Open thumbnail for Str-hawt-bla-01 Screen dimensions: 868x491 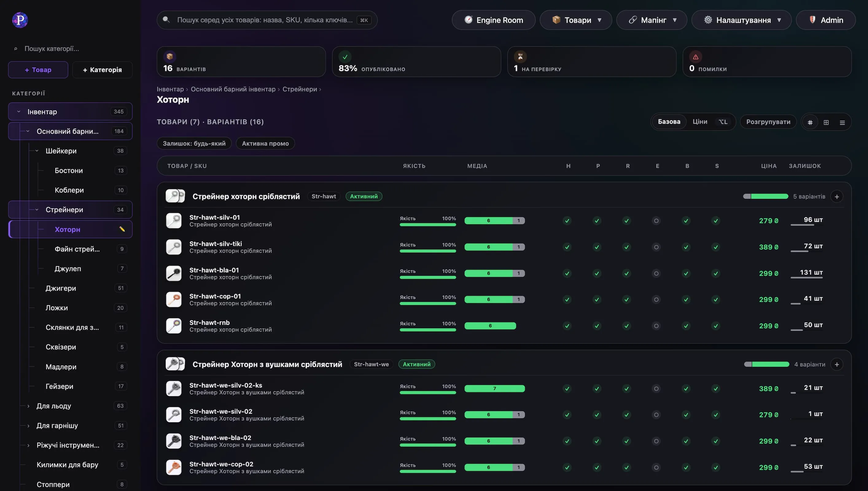(x=174, y=273)
